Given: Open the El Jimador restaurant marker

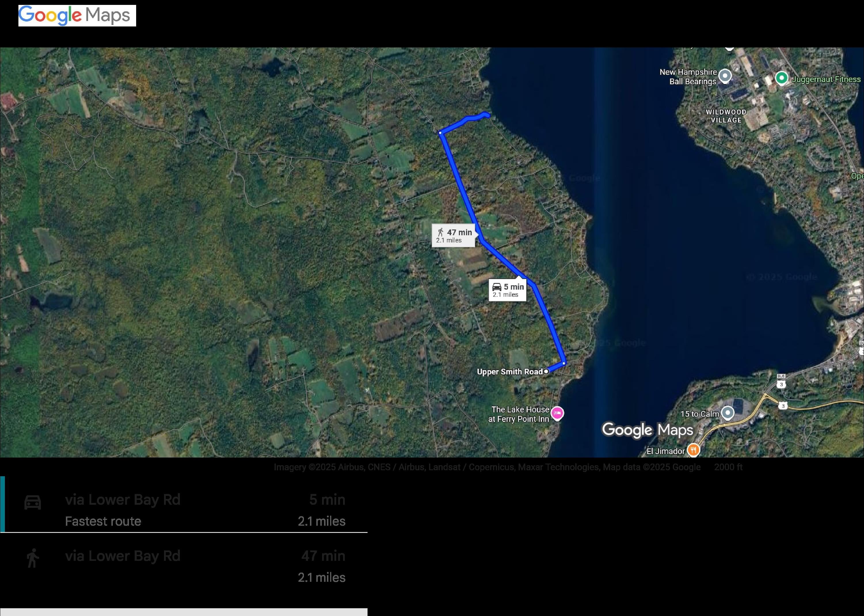Looking at the screenshot, I should tap(693, 450).
